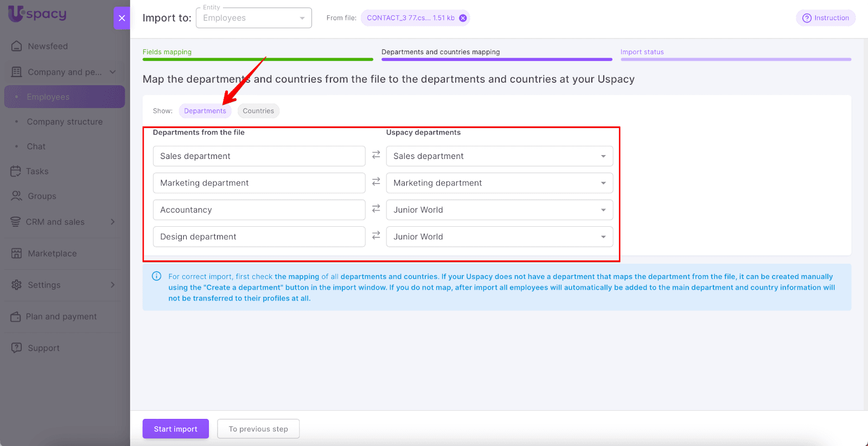The image size is (868, 446).
Task: Click swap arrows icon in Sales department row
Action: pos(376,155)
